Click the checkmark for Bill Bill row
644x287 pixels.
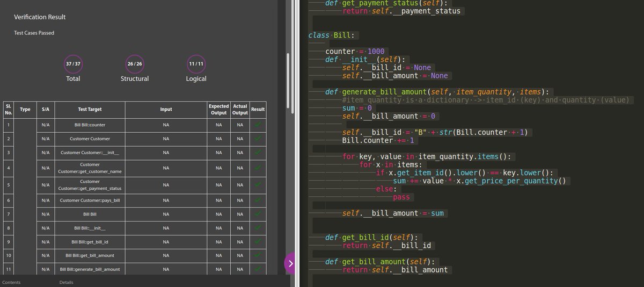[258, 214]
